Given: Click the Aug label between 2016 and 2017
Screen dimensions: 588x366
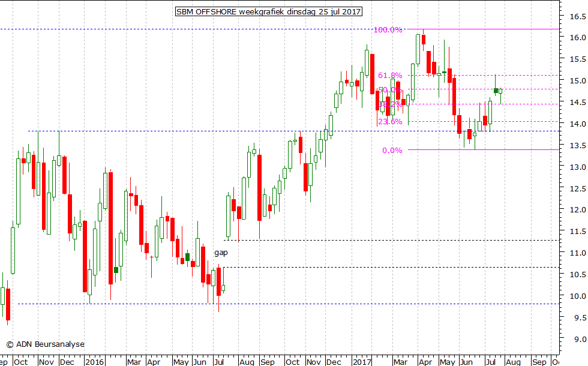Looking at the screenshot, I should [x=247, y=362].
